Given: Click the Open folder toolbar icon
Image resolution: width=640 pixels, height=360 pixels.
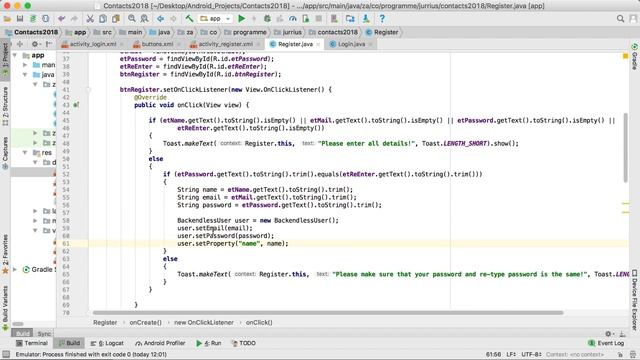Looking at the screenshot, I should 7,19.
